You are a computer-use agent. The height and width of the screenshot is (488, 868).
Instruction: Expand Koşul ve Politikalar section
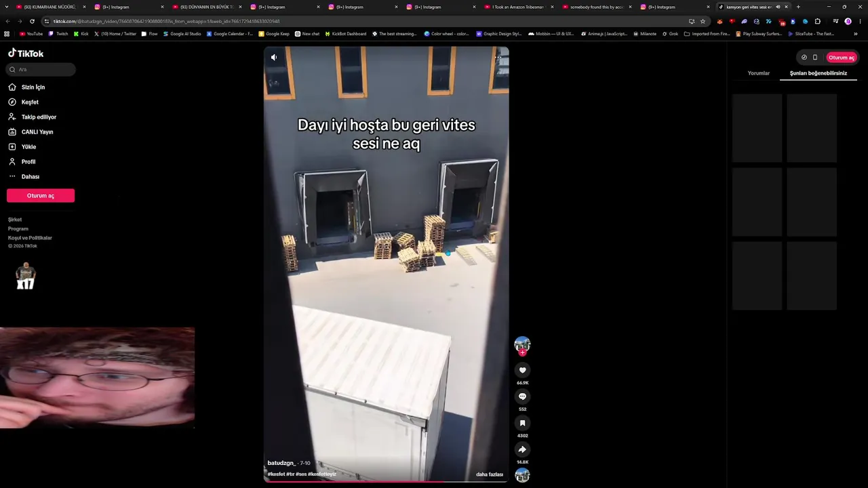(30, 238)
